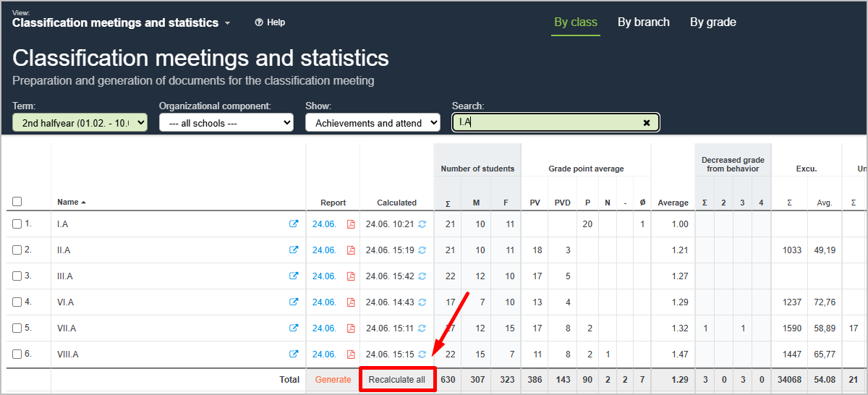
Task: Recalculate icon for I.A row
Action: point(422,224)
